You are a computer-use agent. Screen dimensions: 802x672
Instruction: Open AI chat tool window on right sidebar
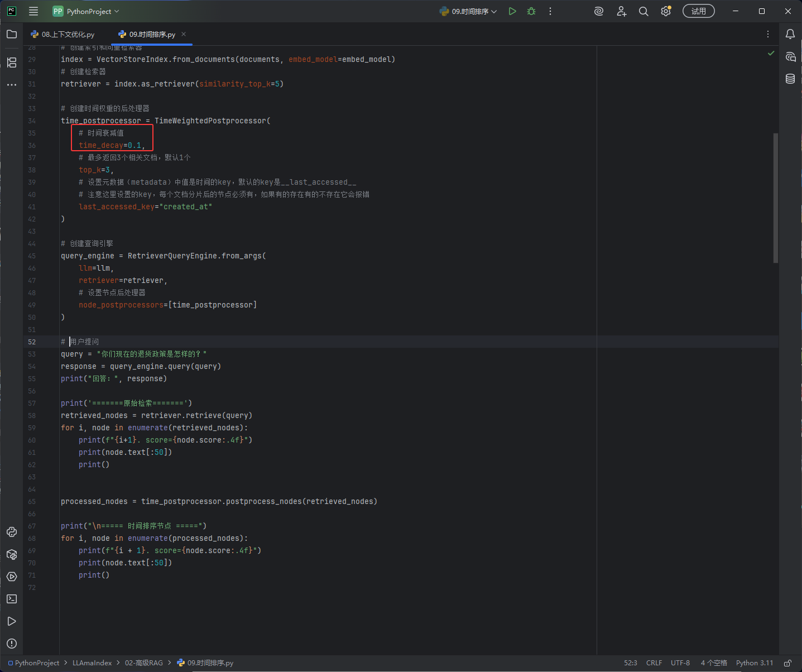pyautogui.click(x=790, y=56)
